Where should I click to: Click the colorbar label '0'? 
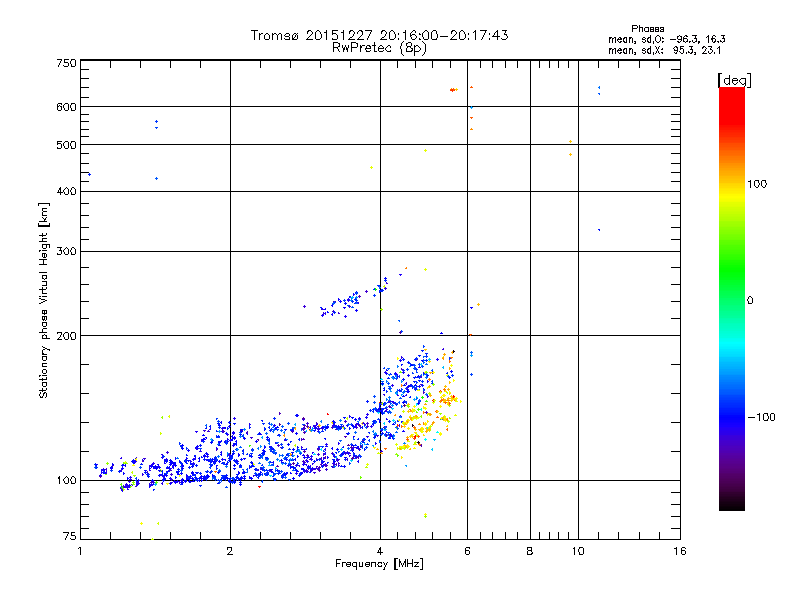750,301
